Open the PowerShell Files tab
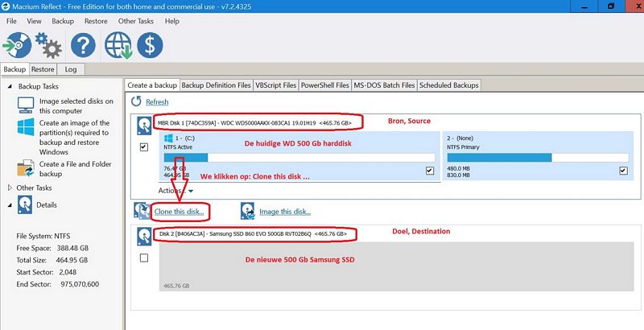Screen dimensions: 644x330 point(325,85)
